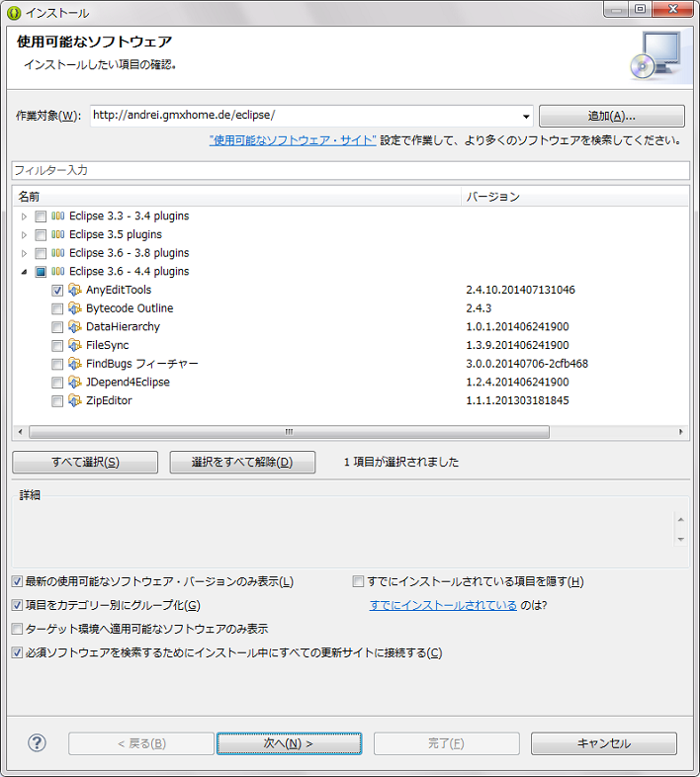Image resolution: width=700 pixels, height=777 pixels.
Task: Click the AnyEditTools feature icon
Action: [75, 290]
